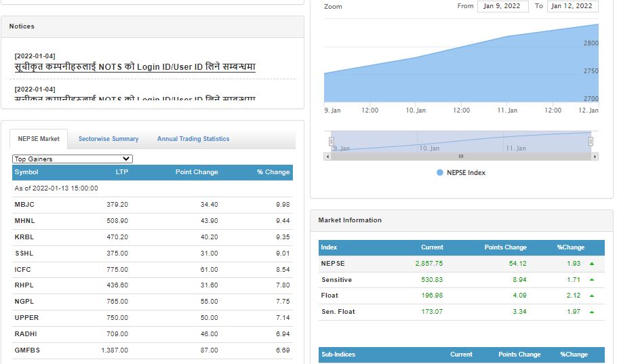Image resolution: width=619 pixels, height=364 pixels.
Task: Click the Point Change column header
Action: point(197,172)
